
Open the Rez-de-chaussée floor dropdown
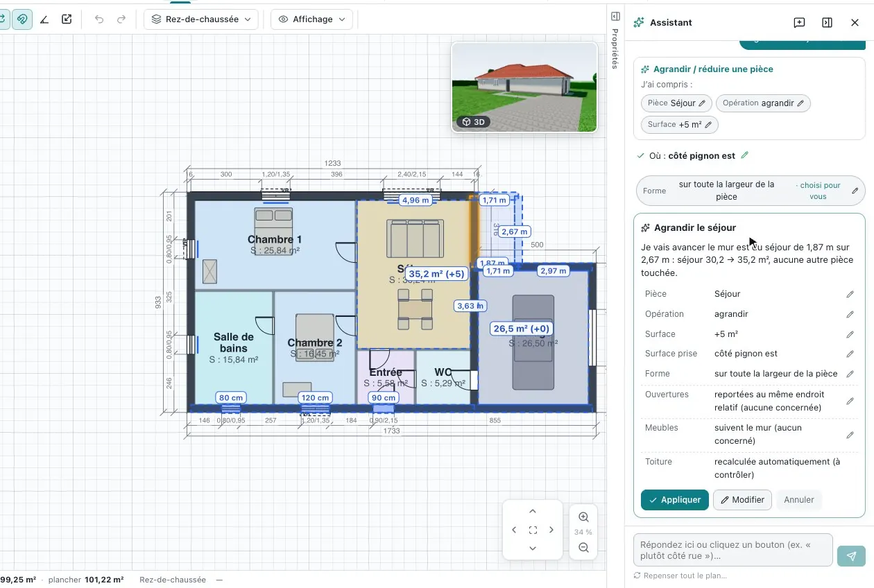(x=201, y=19)
